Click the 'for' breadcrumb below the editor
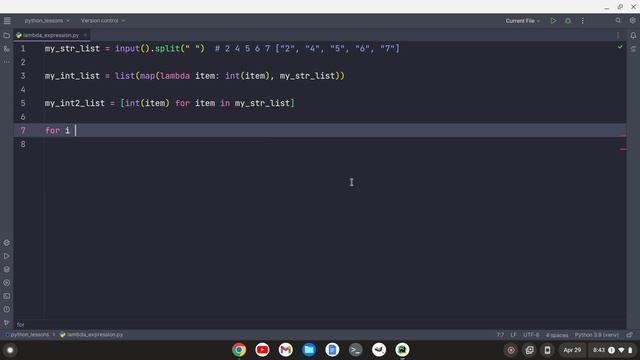 20,325
